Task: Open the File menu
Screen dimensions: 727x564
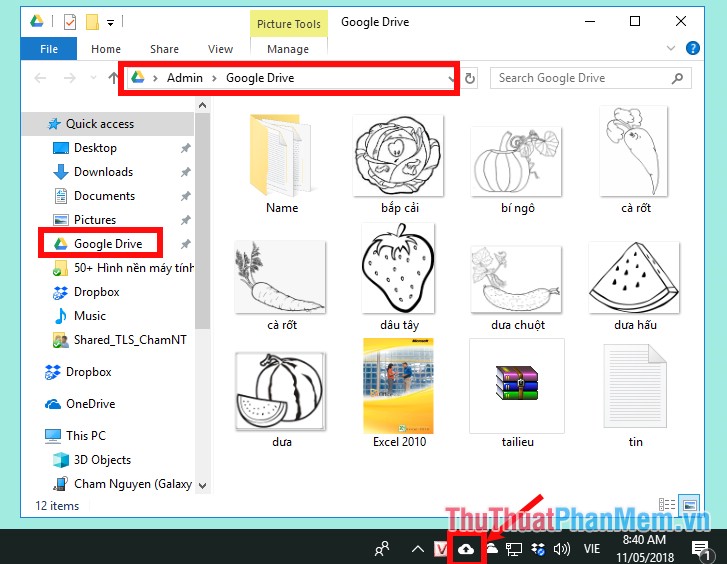Action: coord(49,49)
